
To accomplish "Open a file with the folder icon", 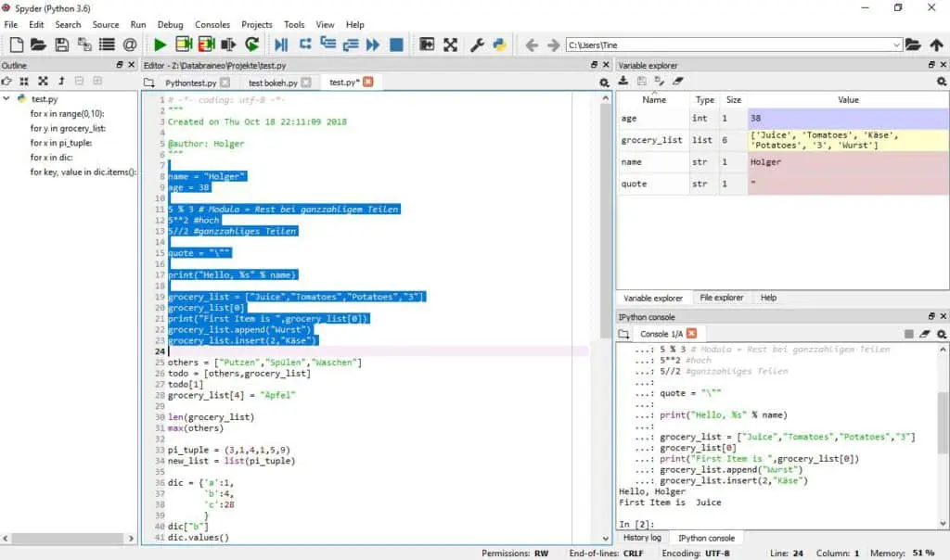I will click(x=38, y=45).
